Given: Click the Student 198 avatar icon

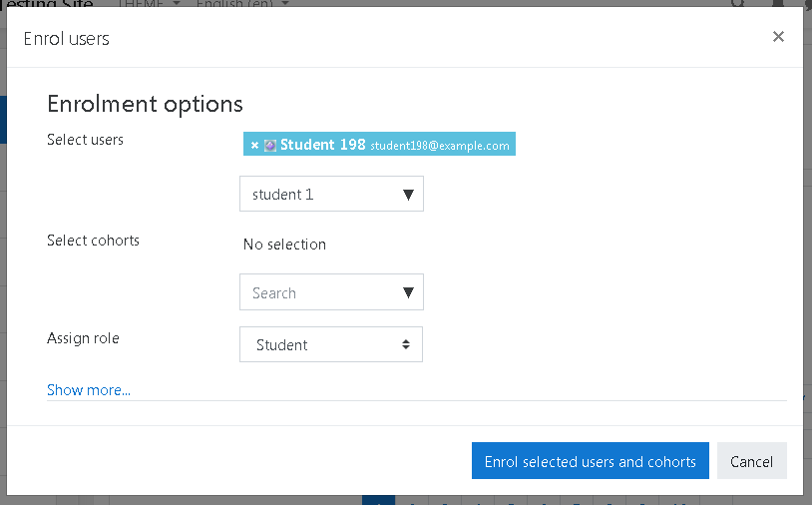Looking at the screenshot, I should pyautogui.click(x=269, y=145).
